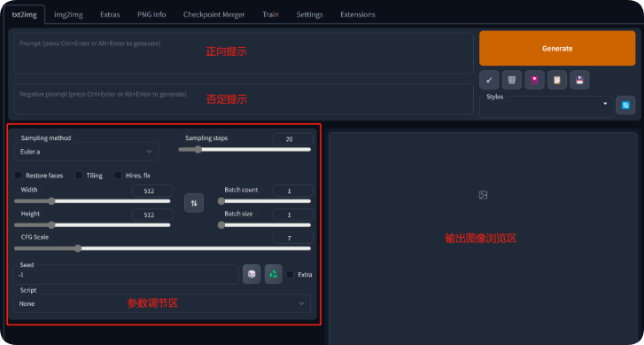Image resolution: width=644 pixels, height=345 pixels.
Task: Click the Width value box showing 512
Action: coord(152,191)
